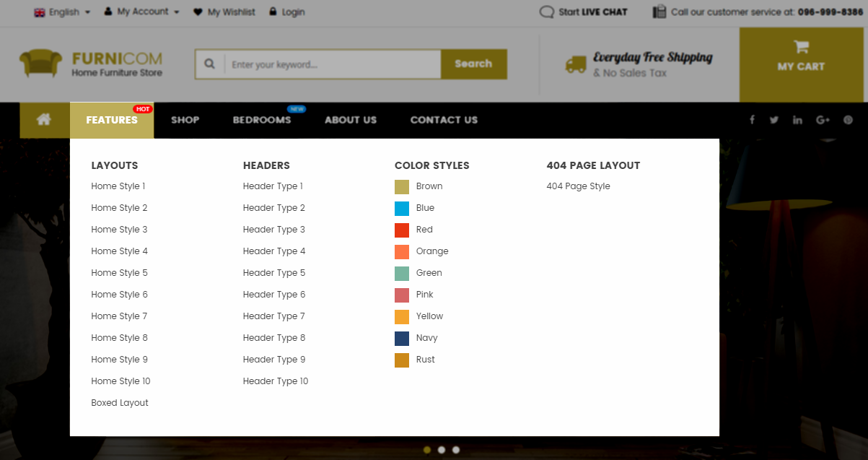This screenshot has height=460, width=868.
Task: Open My Wishlist link
Action: click(x=232, y=12)
